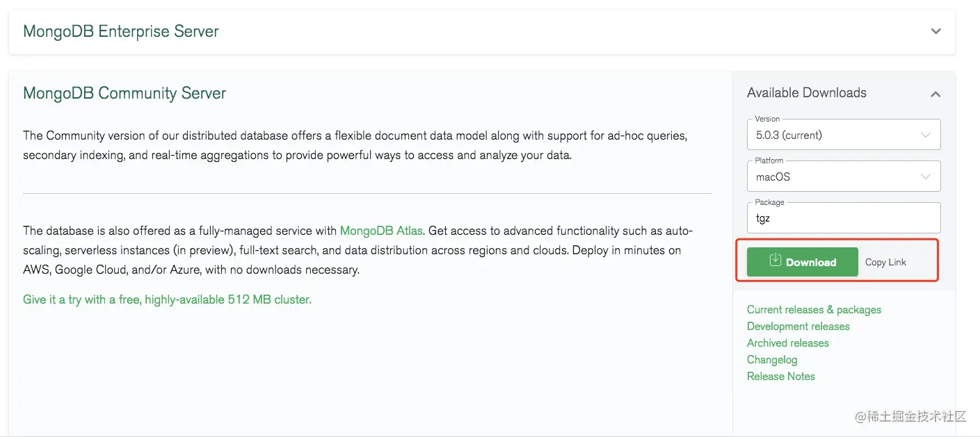Viewport: 980px width, 437px height.
Task: Click the download arrow icon in button
Action: click(776, 261)
